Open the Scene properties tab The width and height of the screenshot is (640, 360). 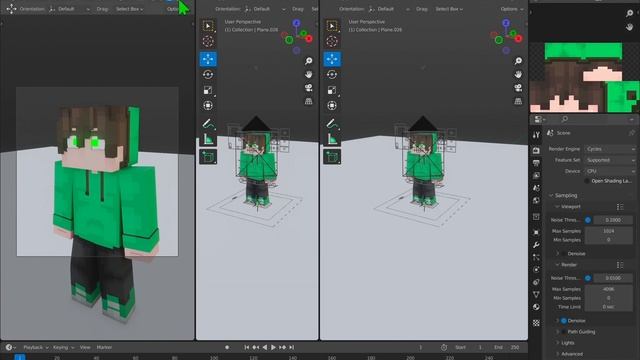(x=536, y=188)
